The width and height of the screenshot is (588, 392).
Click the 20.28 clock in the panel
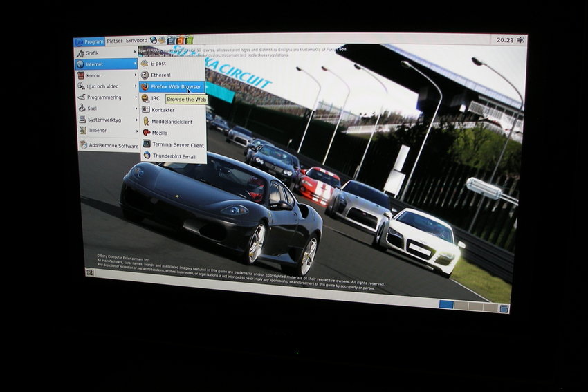[505, 40]
